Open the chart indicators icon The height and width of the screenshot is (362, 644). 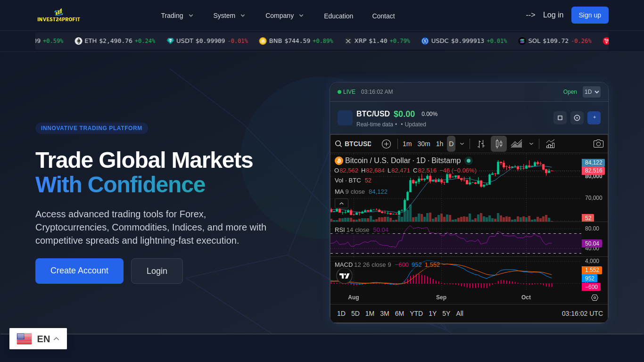coord(550,144)
